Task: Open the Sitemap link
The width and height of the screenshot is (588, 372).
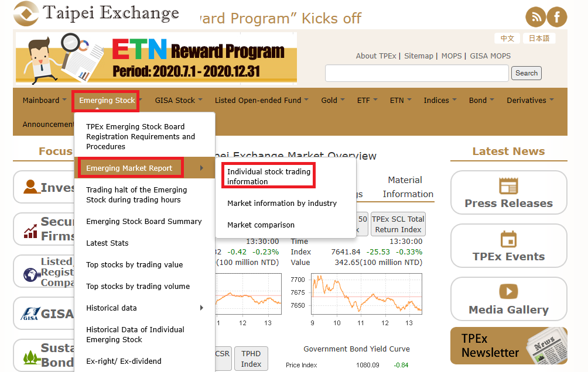Action: pos(419,56)
